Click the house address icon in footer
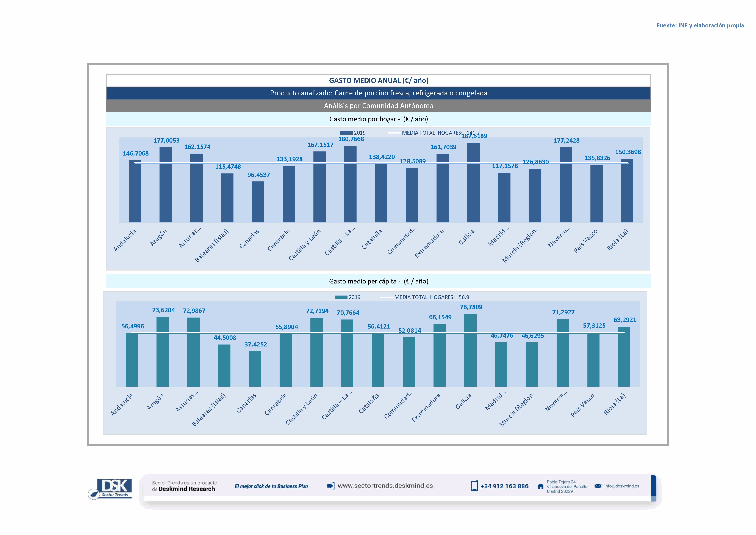This screenshot has height=535, width=756. click(540, 486)
